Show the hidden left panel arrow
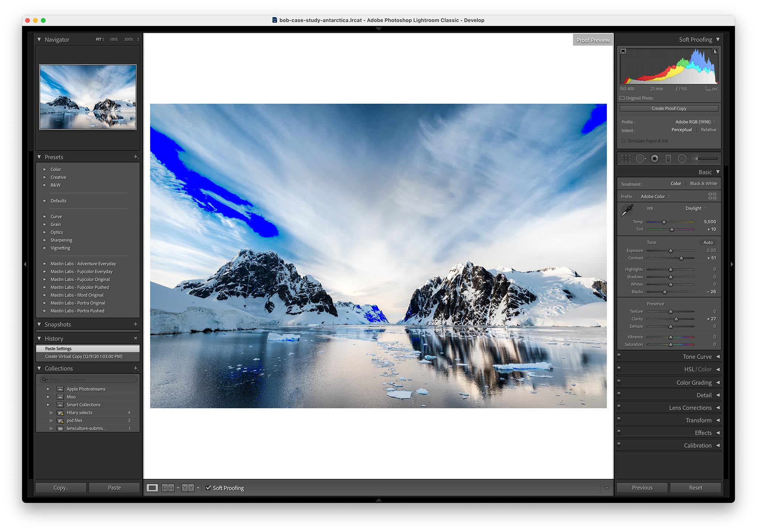 (x=25, y=264)
